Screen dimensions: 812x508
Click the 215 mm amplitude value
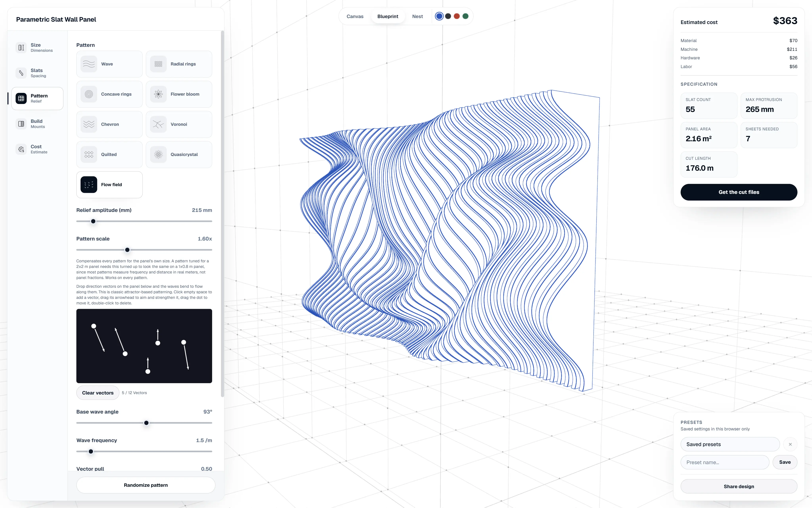[x=202, y=210]
